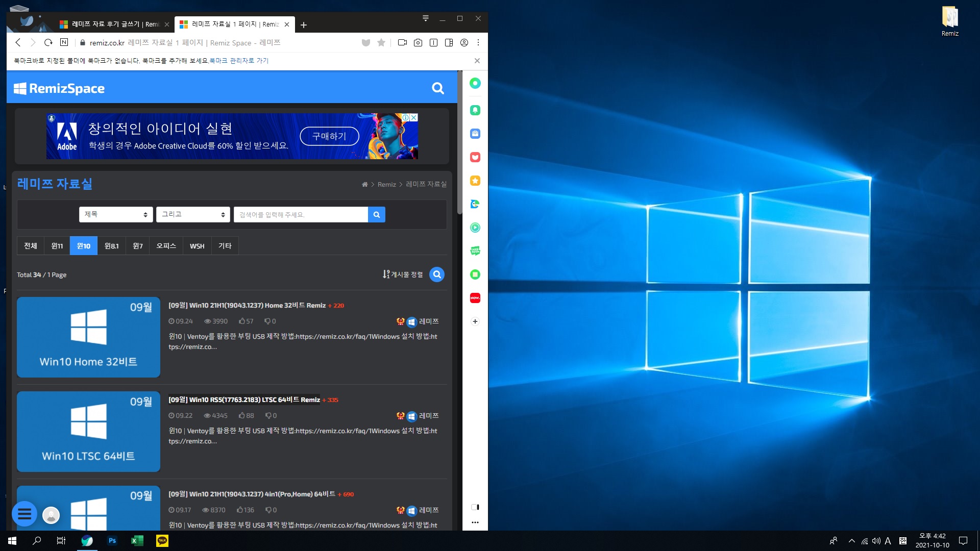Open the green play-button sidebar icon
The width and height of the screenshot is (980, 551).
click(475, 228)
